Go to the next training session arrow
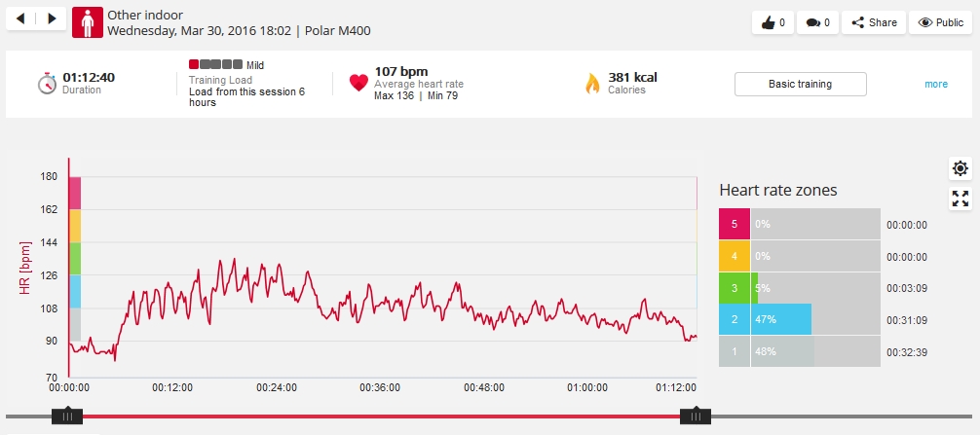The width and height of the screenshot is (980, 435). pos(52,18)
